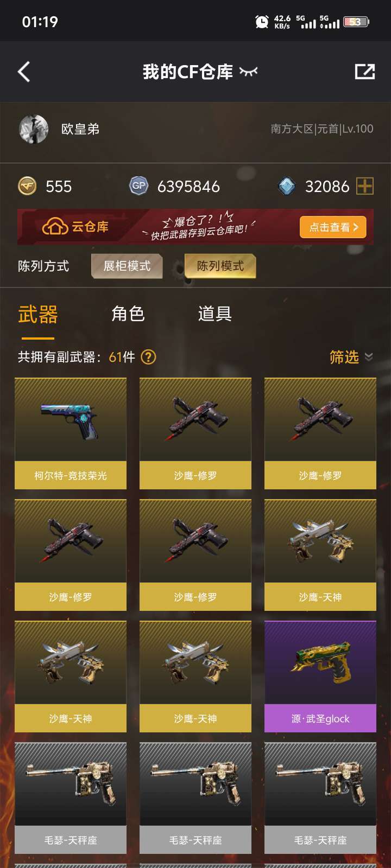Image resolution: width=391 pixels, height=868 pixels.
Task: Select the 柯尔特-竞技荣光 weapon card
Action: [71, 433]
